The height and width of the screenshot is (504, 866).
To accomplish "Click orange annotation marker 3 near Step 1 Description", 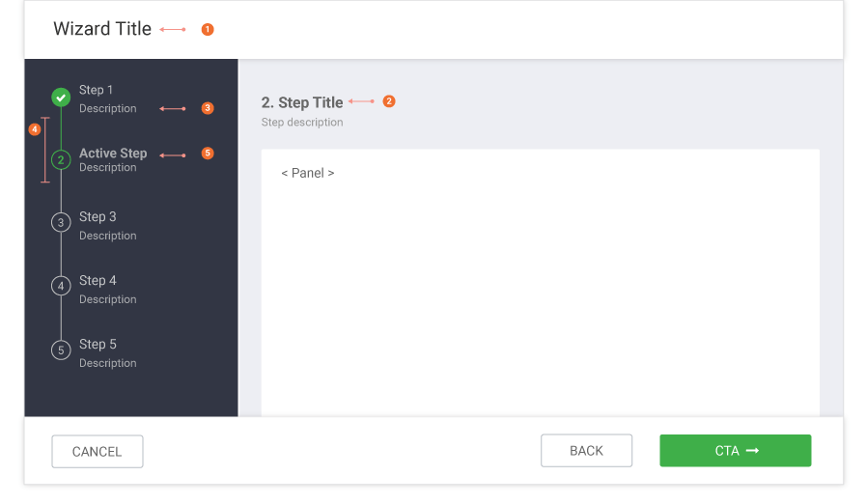I will pos(208,108).
